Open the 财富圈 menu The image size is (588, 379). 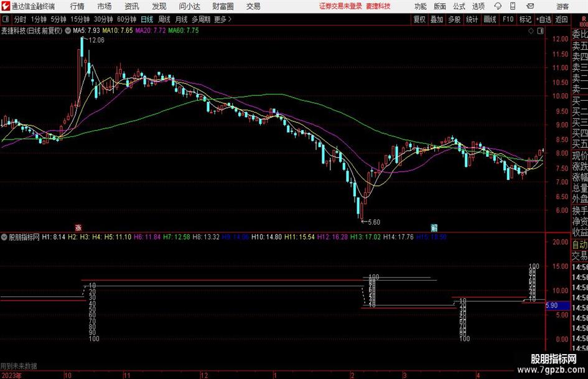pos(223,6)
